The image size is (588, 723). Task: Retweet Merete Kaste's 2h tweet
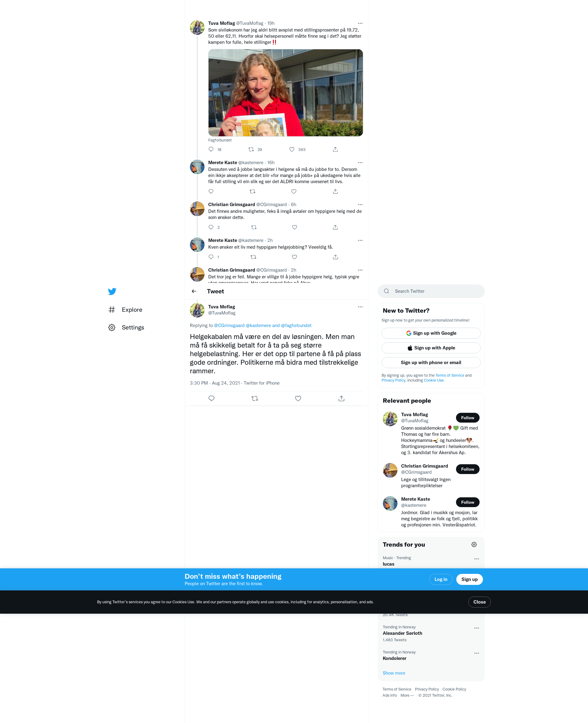(253, 257)
